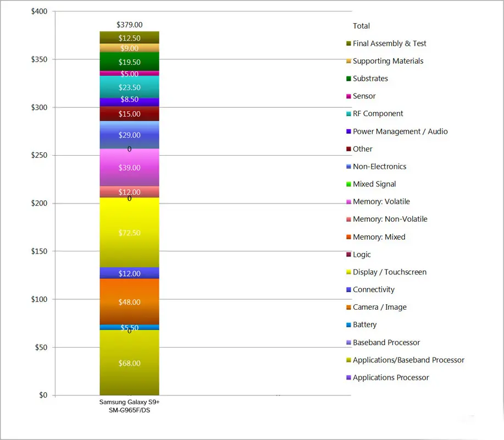Click the Supporting Materials legend swatch

[348, 61]
